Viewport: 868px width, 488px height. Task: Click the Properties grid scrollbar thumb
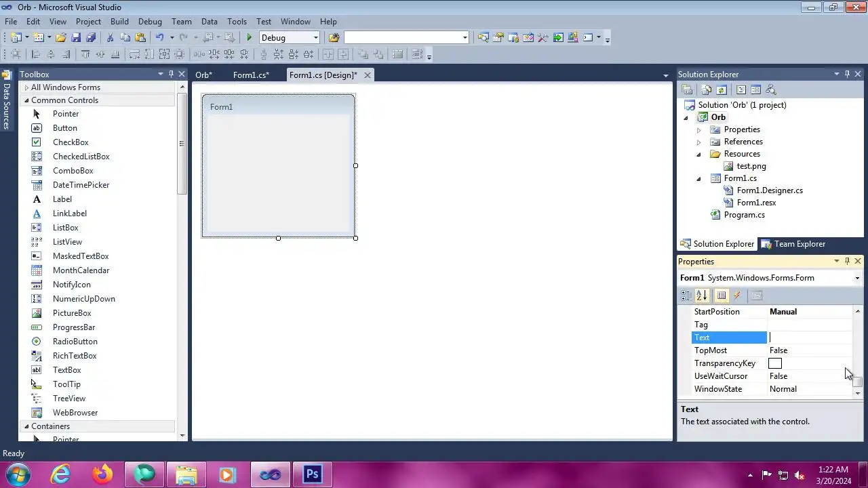858,382
